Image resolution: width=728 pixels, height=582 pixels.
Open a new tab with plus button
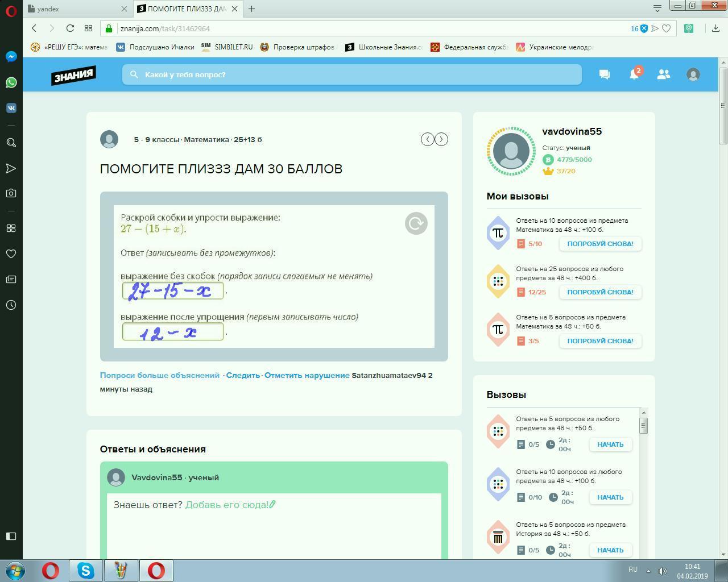tap(251, 9)
